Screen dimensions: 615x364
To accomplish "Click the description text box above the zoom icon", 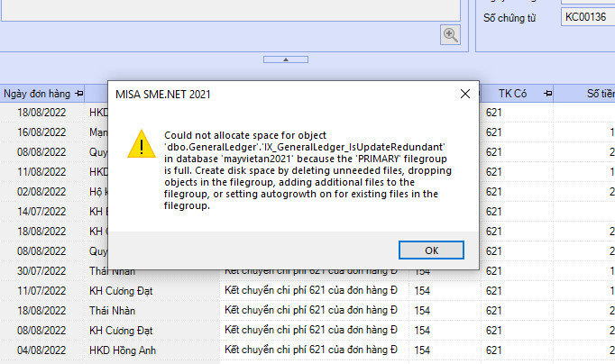I will coord(231,10).
